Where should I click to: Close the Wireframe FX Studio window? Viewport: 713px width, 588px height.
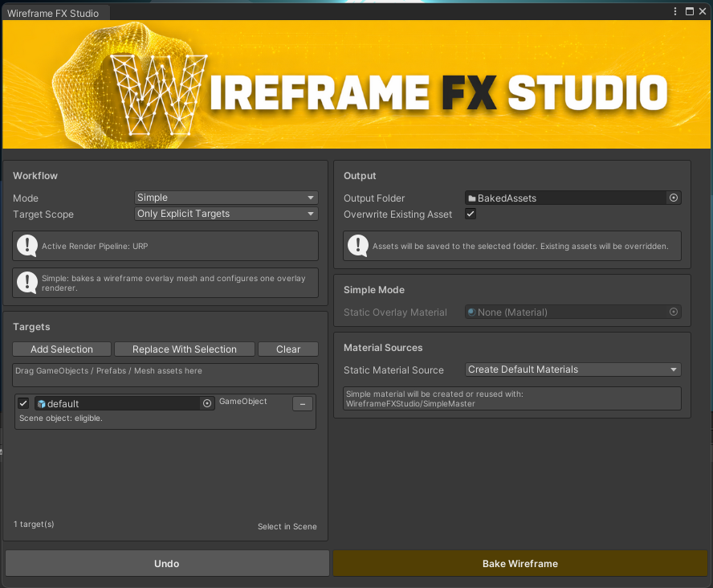tap(703, 11)
